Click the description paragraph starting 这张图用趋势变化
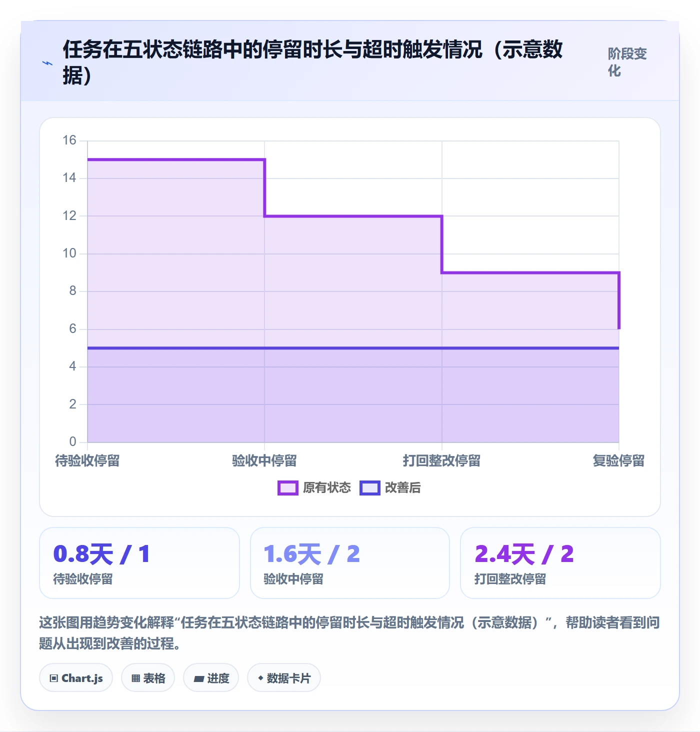 point(349,633)
